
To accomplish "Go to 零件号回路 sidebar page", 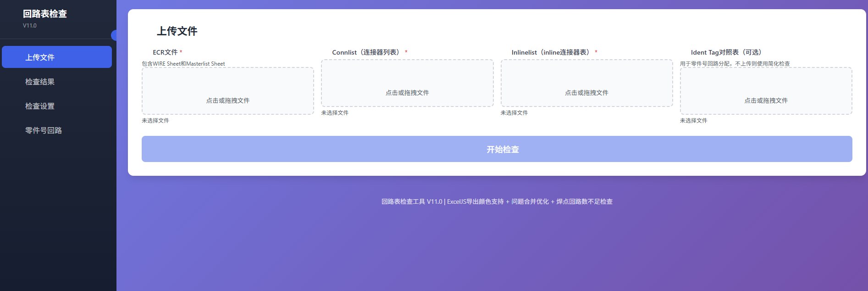I will (x=57, y=130).
